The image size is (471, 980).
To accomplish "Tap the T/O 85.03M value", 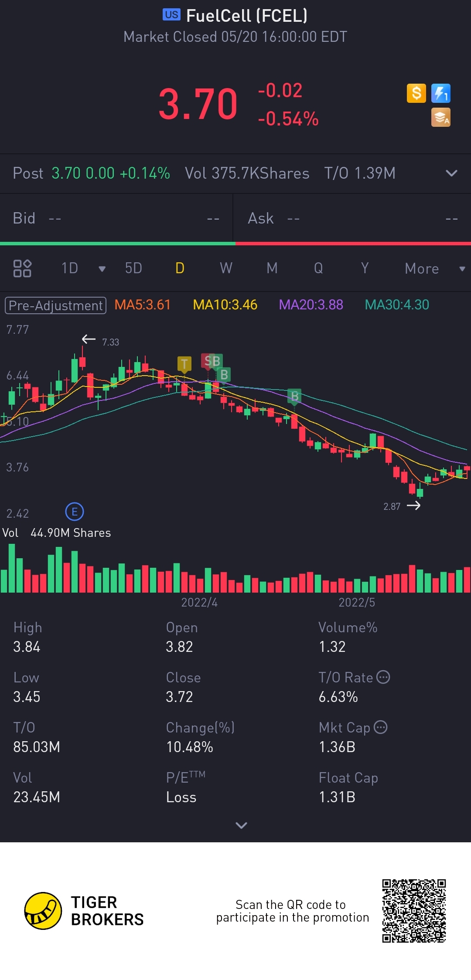I will 37,747.
